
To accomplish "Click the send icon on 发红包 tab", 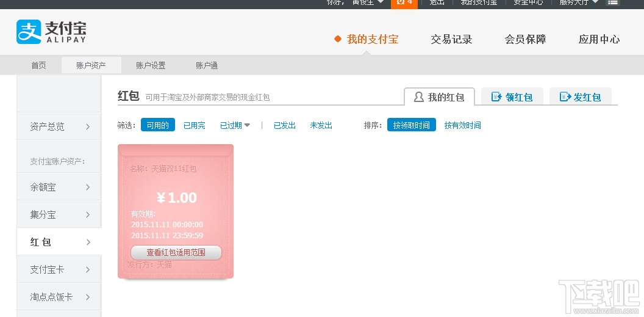I will pyautogui.click(x=565, y=97).
